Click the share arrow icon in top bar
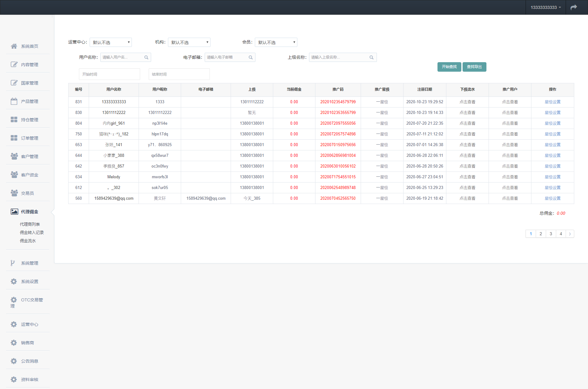The image size is (588, 389). click(574, 7)
